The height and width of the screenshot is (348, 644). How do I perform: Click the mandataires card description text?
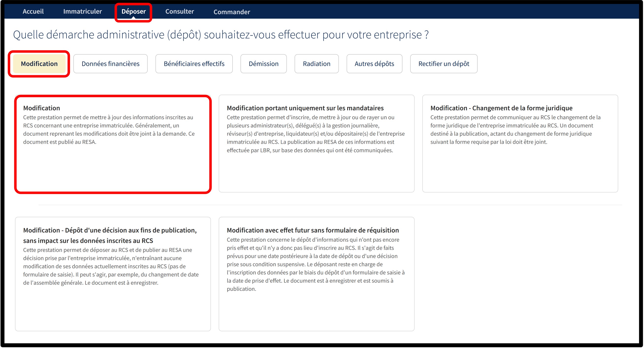(x=315, y=133)
